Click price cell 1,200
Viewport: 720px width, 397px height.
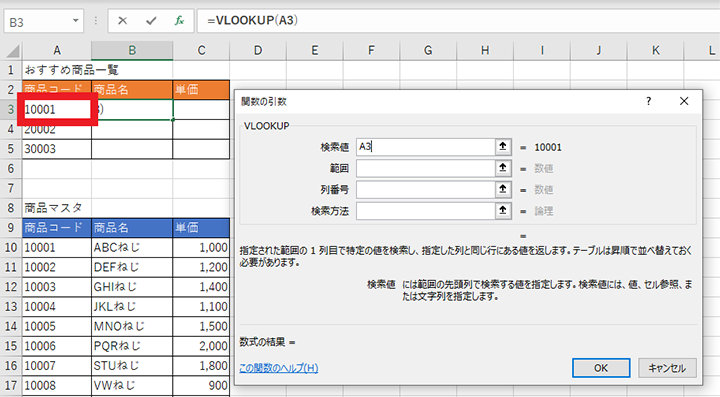201,267
